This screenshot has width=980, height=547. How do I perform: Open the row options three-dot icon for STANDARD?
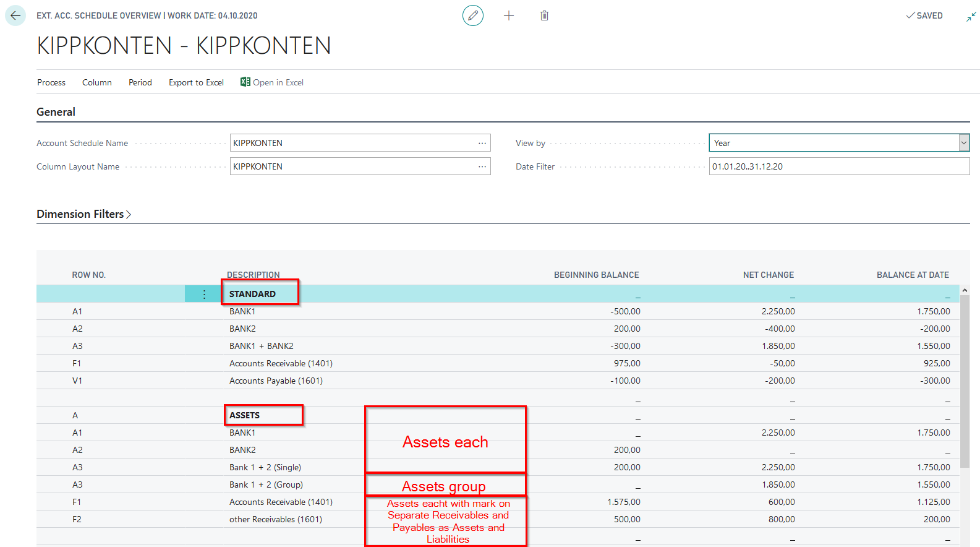point(204,294)
